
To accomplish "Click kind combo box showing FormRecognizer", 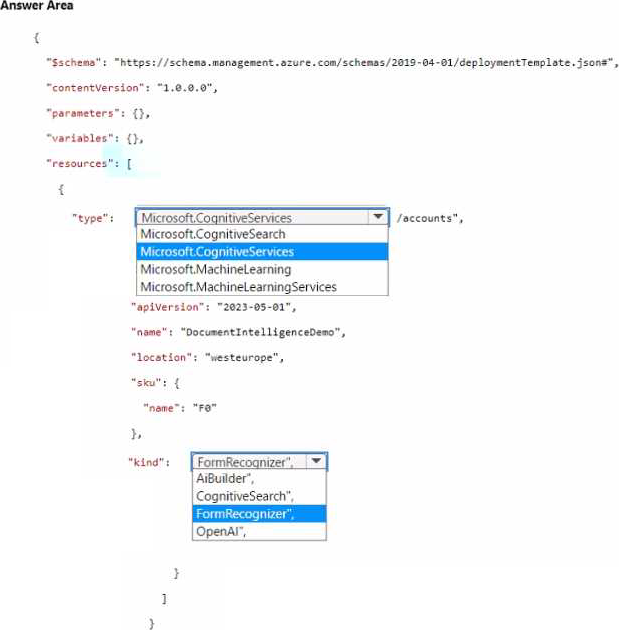I will pyautogui.click(x=259, y=461).
